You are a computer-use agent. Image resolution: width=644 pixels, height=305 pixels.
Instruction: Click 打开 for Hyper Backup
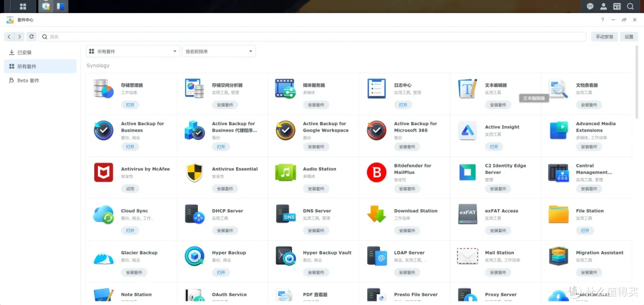[221, 273]
